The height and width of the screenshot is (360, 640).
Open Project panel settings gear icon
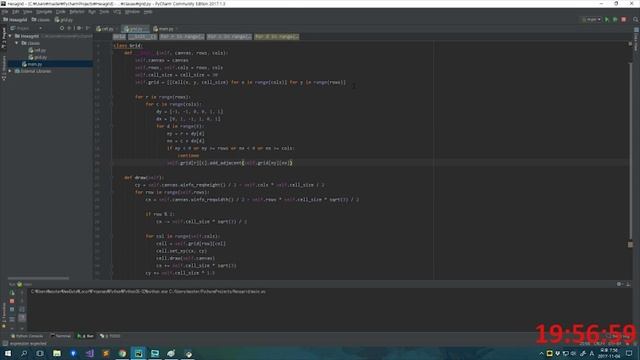coord(79,29)
